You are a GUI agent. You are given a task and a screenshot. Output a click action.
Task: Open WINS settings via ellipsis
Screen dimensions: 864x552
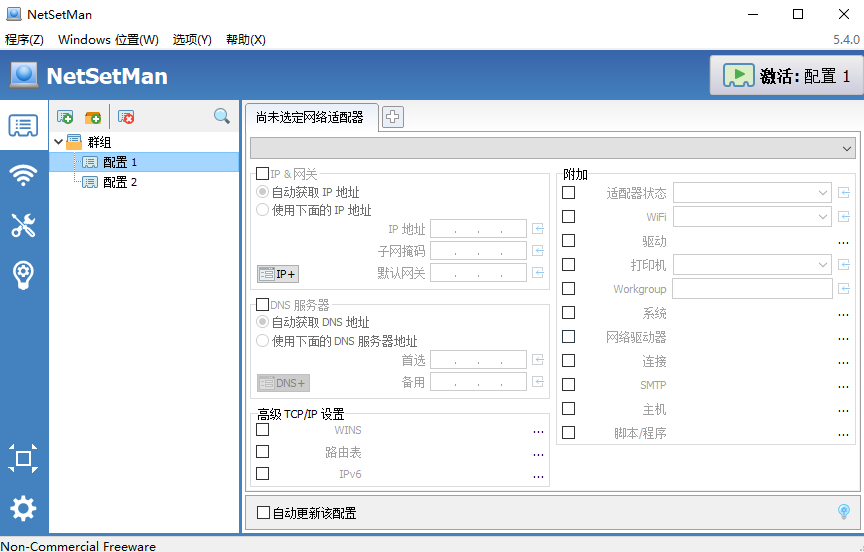(x=538, y=432)
